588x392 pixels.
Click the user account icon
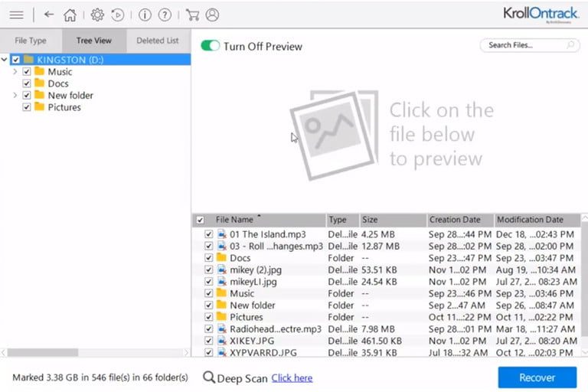pyautogui.click(x=212, y=15)
